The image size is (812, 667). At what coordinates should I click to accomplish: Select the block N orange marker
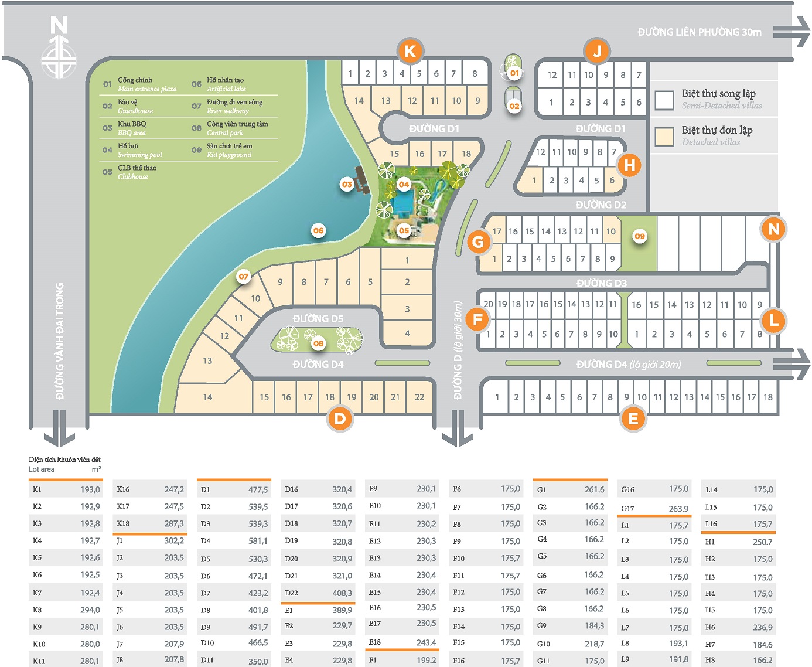[773, 229]
